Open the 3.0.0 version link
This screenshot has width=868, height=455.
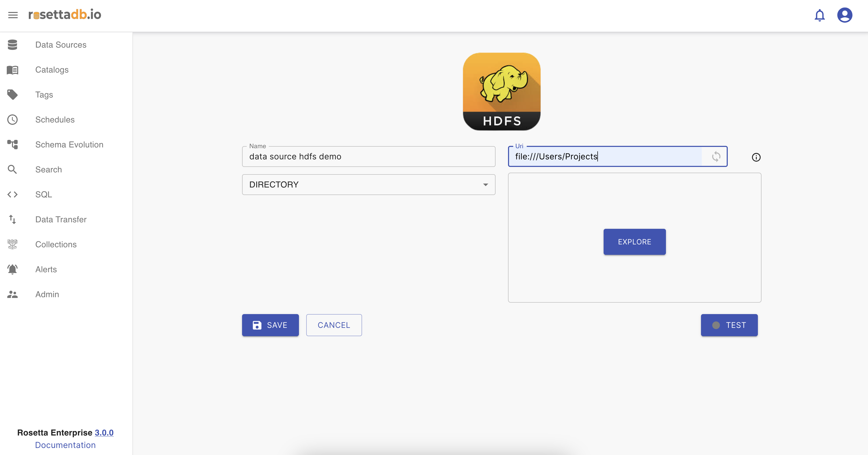point(104,432)
